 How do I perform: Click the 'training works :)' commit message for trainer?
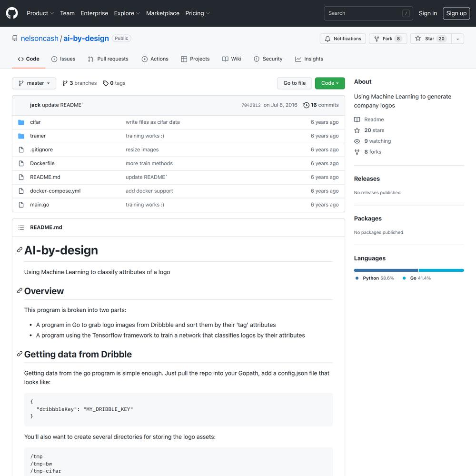coord(145,136)
